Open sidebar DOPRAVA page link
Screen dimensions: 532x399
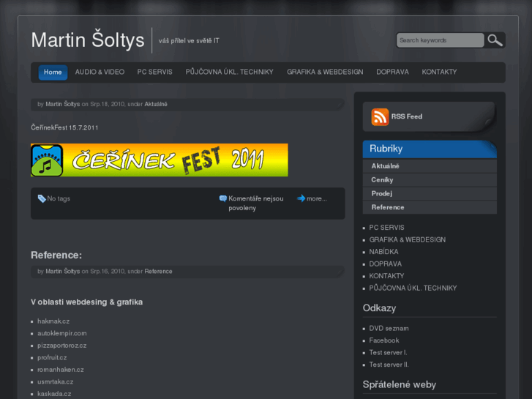pyautogui.click(x=386, y=264)
